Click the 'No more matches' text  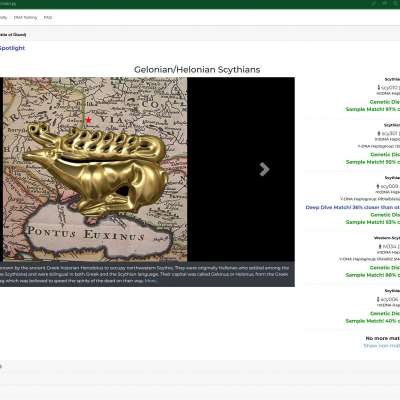[383, 338]
